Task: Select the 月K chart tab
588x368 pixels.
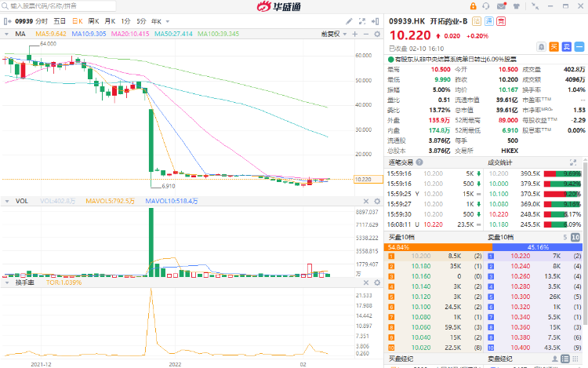Action: [110, 21]
